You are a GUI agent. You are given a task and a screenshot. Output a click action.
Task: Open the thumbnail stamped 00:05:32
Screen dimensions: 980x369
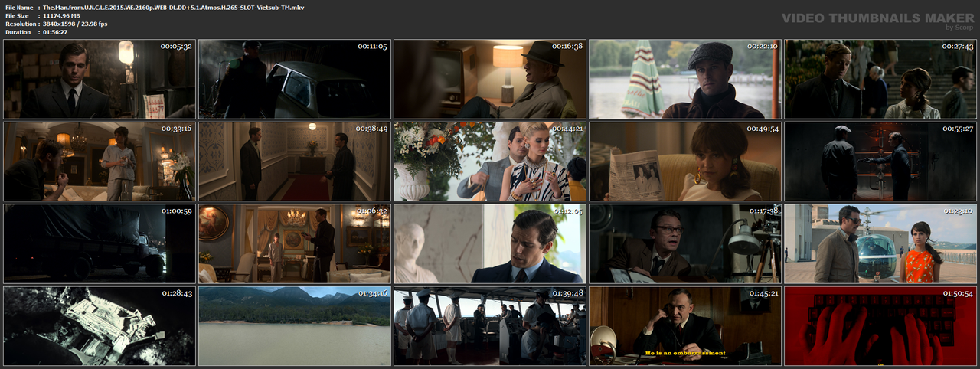100,80
